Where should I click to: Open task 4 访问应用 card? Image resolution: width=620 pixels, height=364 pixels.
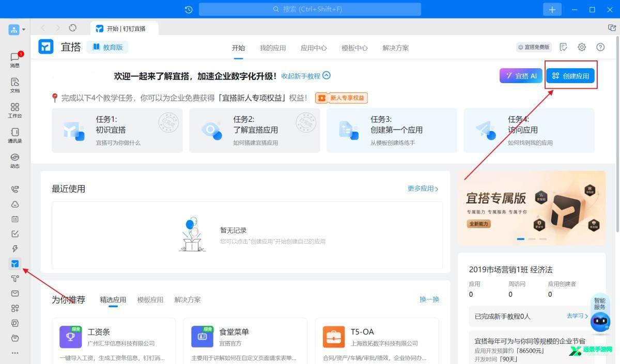pos(529,131)
